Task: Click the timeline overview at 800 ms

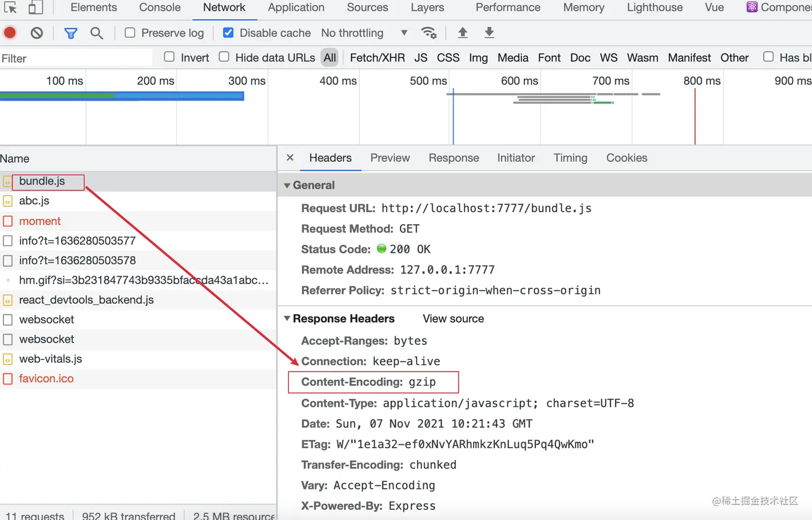Action: pos(702,81)
